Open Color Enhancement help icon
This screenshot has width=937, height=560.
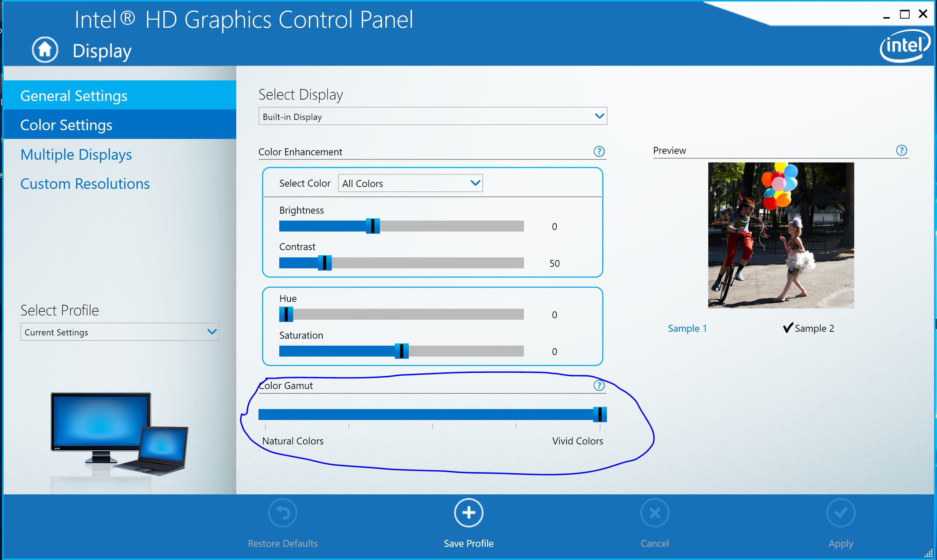click(599, 152)
